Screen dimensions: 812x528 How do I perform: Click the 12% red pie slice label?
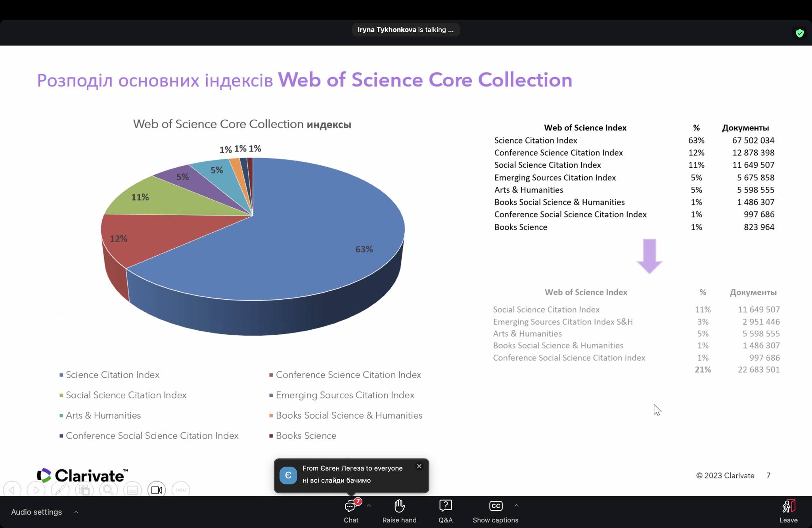tap(119, 239)
